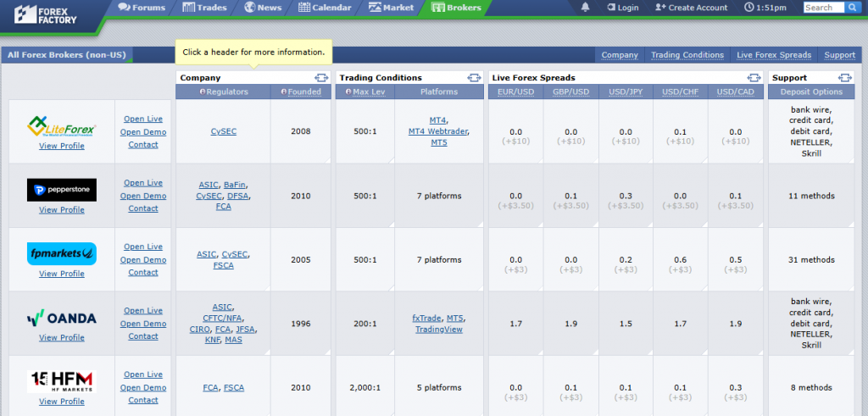868x416 pixels.
Task: Expand the Company section columns
Action: click(x=321, y=78)
